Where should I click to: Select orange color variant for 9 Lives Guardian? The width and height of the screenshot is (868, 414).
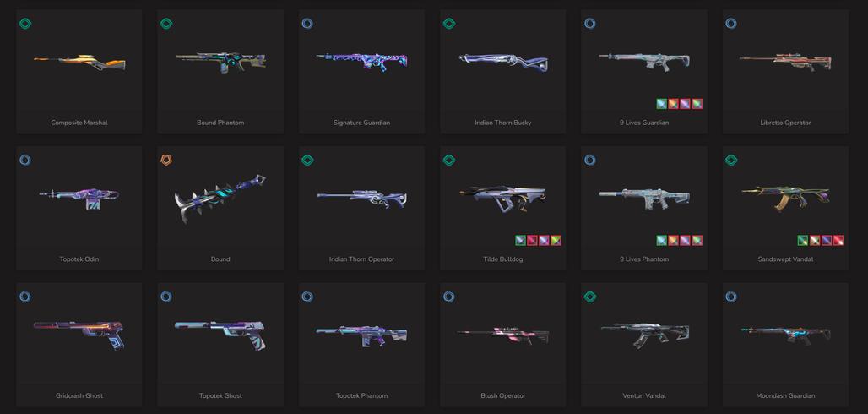(673, 104)
